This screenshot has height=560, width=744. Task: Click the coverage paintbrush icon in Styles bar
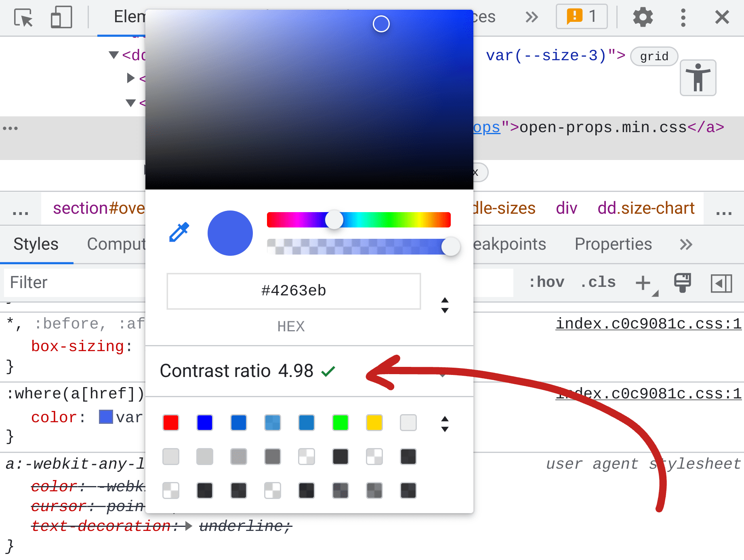[682, 283]
